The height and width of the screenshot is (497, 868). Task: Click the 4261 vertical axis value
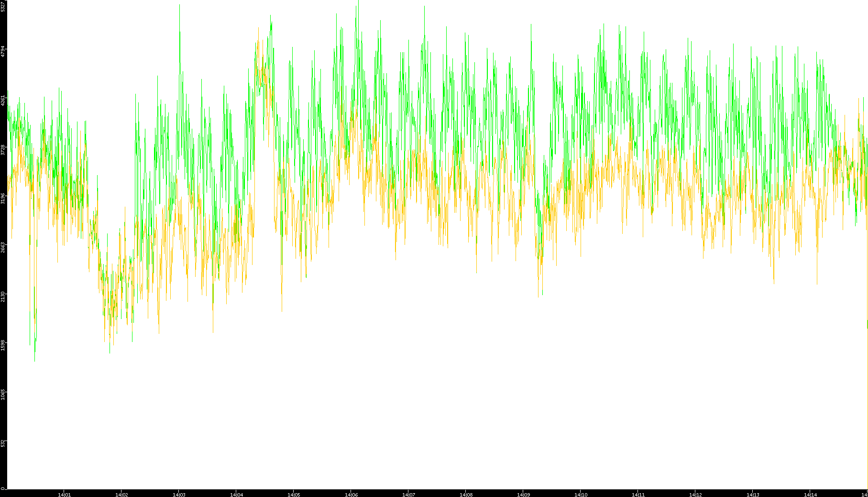point(3,100)
